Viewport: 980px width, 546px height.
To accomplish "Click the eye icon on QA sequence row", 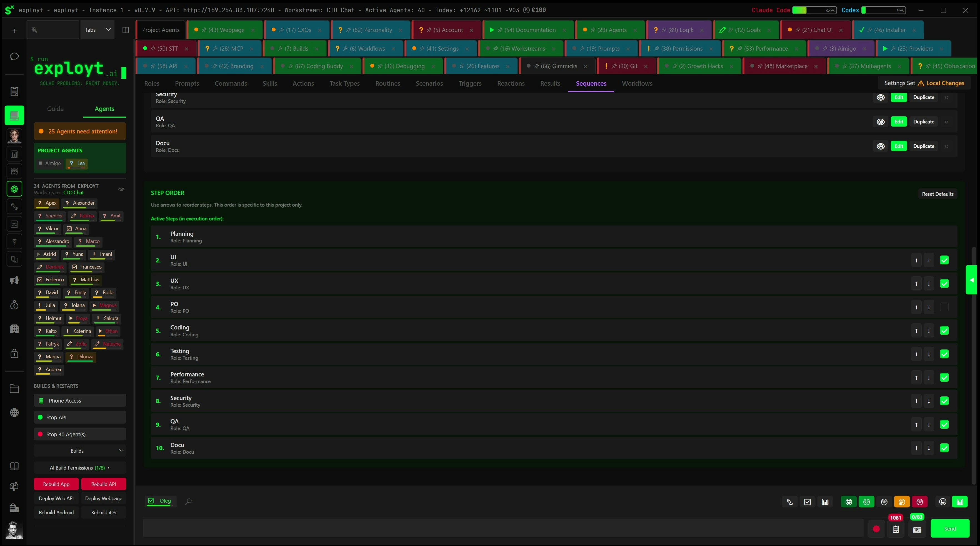I will pyautogui.click(x=880, y=122).
